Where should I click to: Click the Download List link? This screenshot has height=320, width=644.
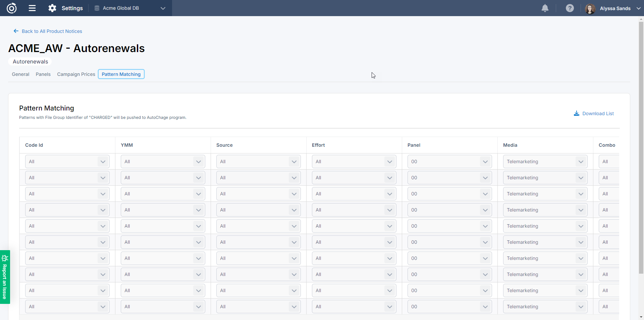[598, 113]
